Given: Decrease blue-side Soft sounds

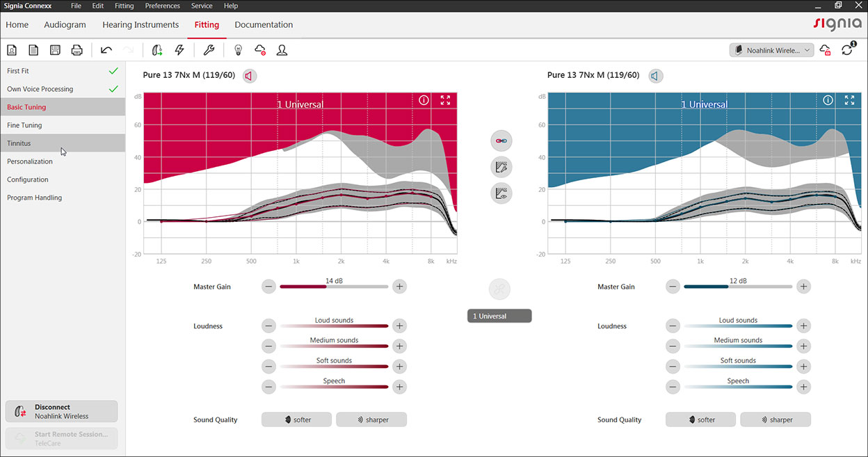Looking at the screenshot, I should coord(673,366).
